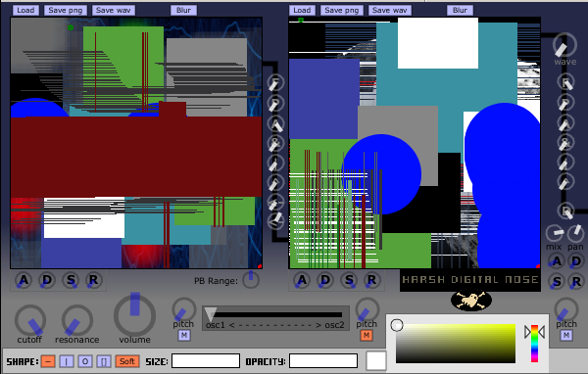Click the right canvas Load button

[x=302, y=10]
